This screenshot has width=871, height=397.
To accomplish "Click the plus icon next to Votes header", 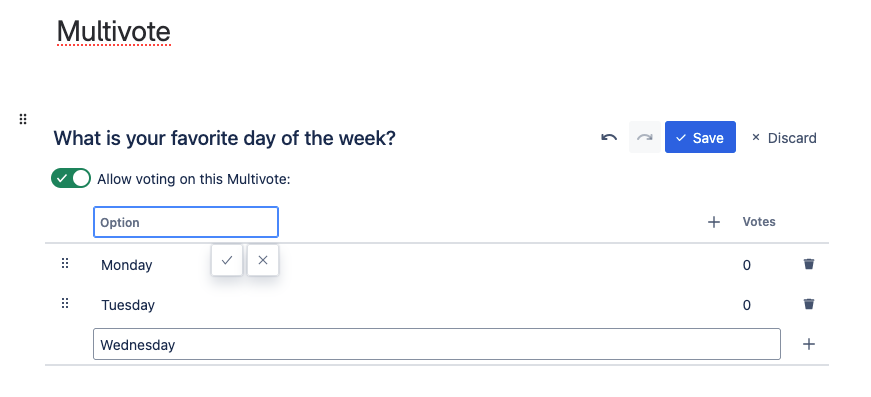I will click(x=714, y=222).
